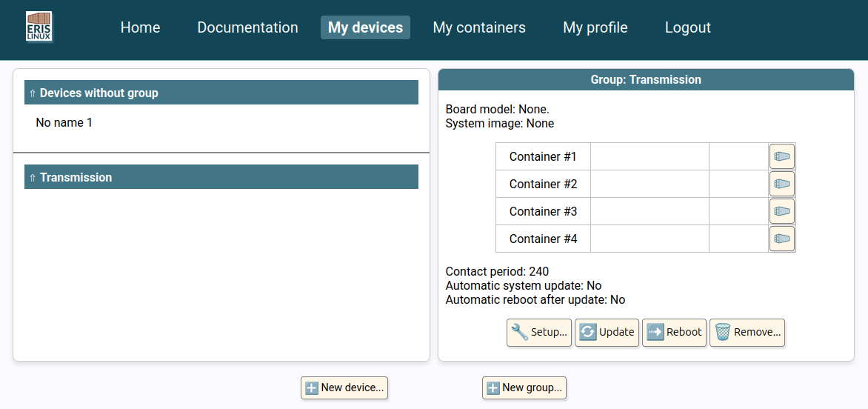This screenshot has height=409, width=868.
Task: Click the Container #3 label cell
Action: pyautogui.click(x=542, y=211)
